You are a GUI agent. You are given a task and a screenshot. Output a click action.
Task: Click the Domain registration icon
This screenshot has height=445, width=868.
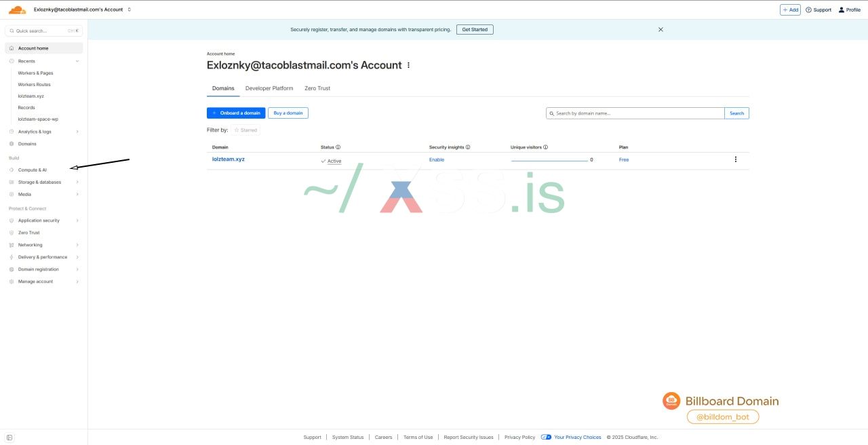click(x=12, y=269)
